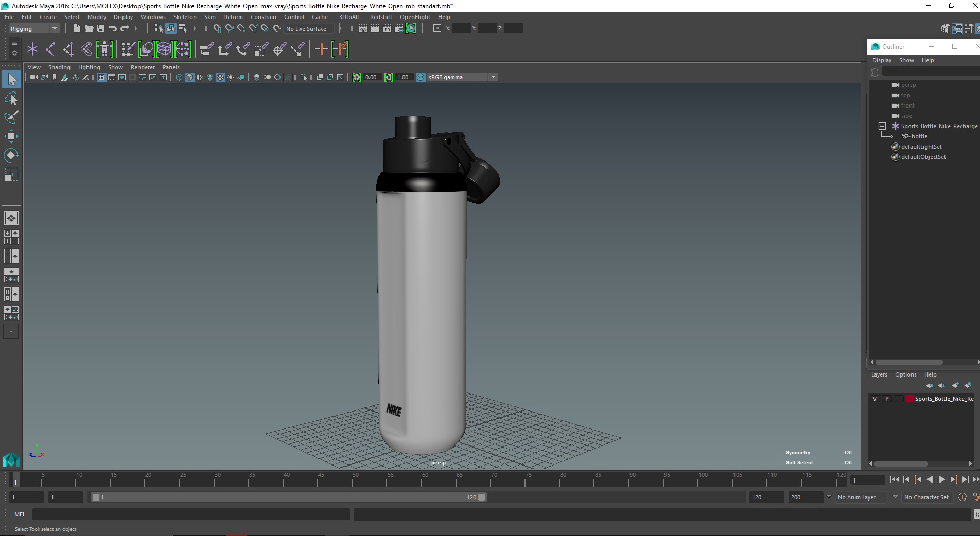
Task: Click the red layer color swatch
Action: pos(909,399)
